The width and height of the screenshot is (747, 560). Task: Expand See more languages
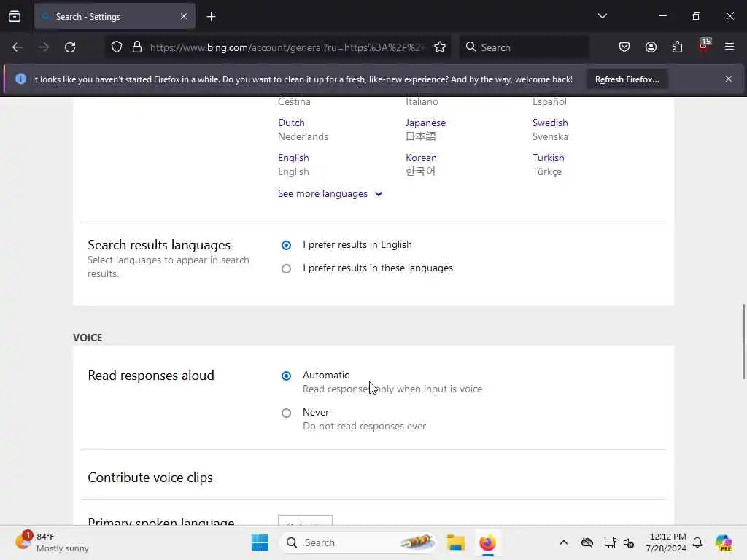[x=330, y=194]
